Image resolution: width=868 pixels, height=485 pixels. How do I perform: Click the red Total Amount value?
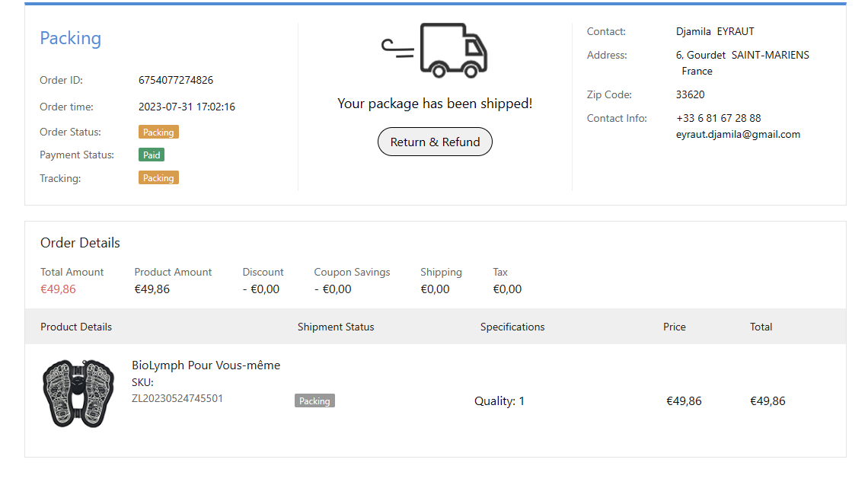pyautogui.click(x=58, y=289)
